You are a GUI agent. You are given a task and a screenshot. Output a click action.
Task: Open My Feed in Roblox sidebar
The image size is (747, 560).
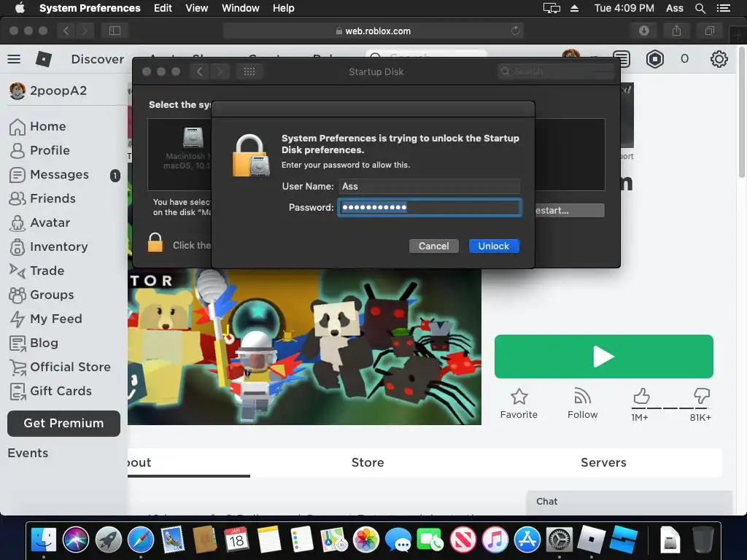(x=46, y=319)
